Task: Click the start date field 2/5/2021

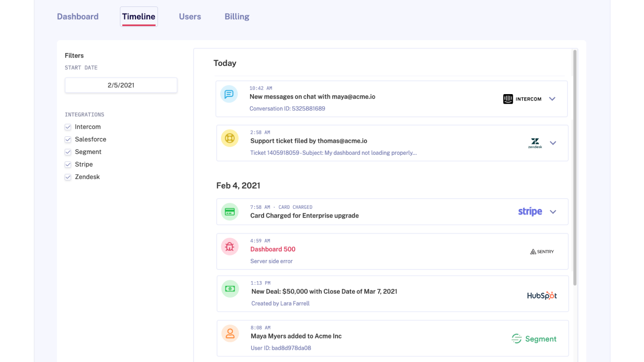Action: coord(121,85)
